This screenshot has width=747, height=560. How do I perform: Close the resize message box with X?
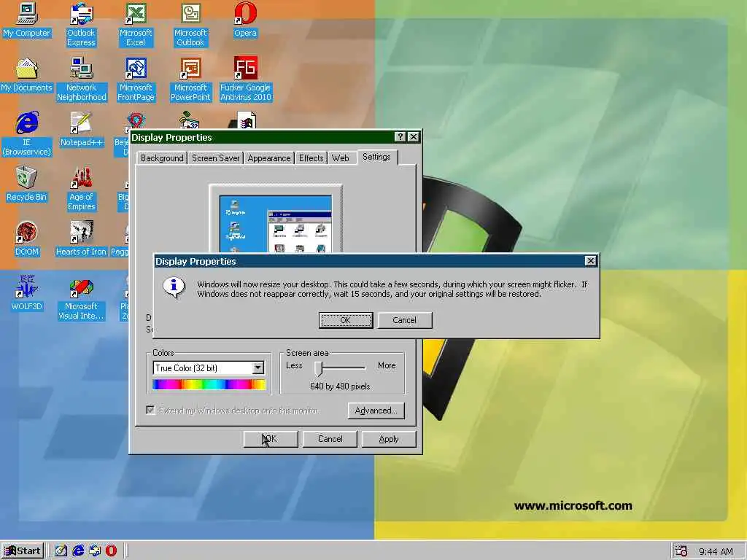pyautogui.click(x=590, y=260)
